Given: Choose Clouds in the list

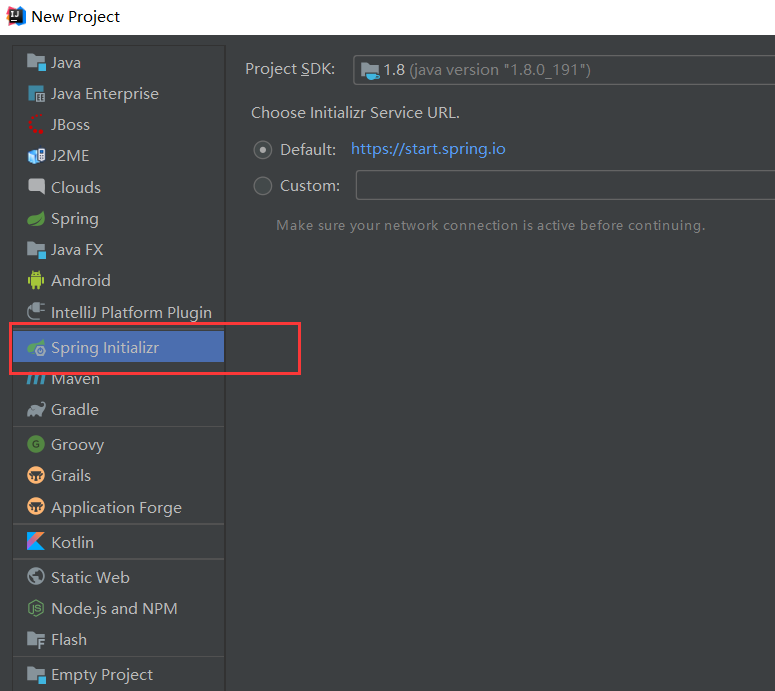Looking at the screenshot, I should 119,187.
